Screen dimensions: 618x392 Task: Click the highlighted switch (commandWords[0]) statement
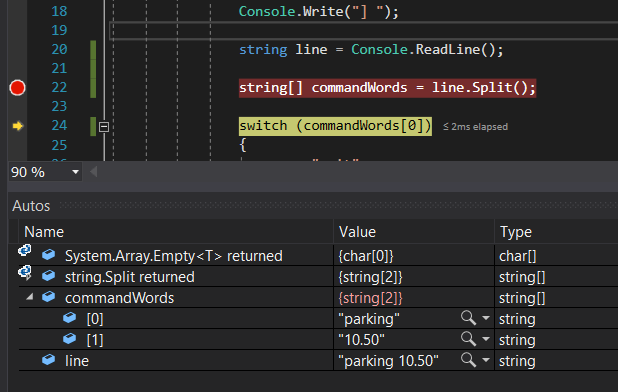[x=335, y=126]
